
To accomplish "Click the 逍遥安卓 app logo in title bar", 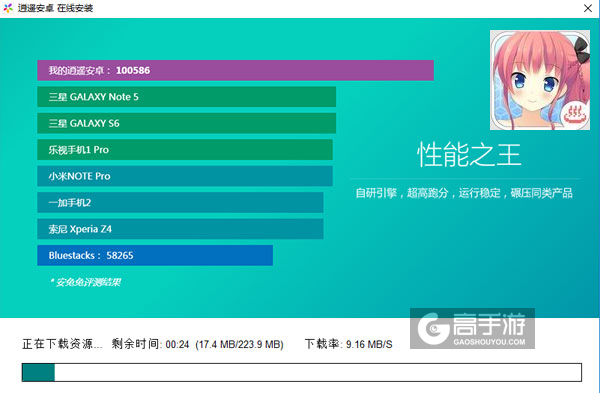I will pyautogui.click(x=8, y=8).
